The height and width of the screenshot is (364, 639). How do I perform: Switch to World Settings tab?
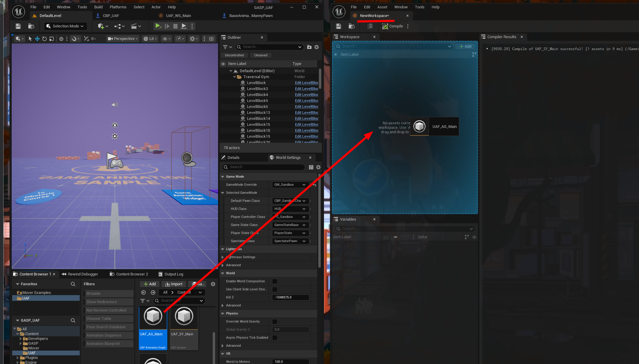point(288,158)
